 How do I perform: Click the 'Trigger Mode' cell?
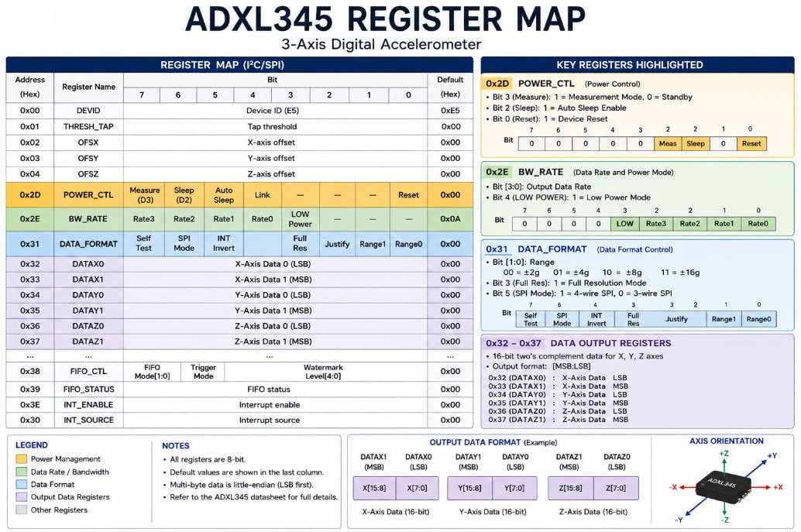[203, 371]
